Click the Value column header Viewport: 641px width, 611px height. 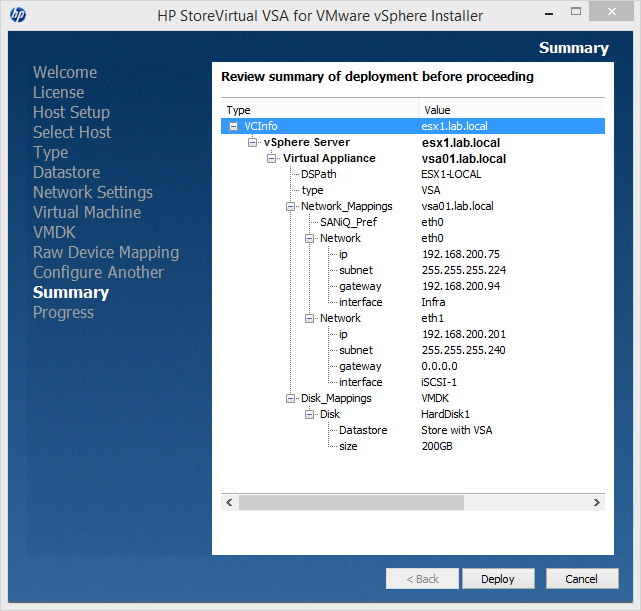[512, 110]
